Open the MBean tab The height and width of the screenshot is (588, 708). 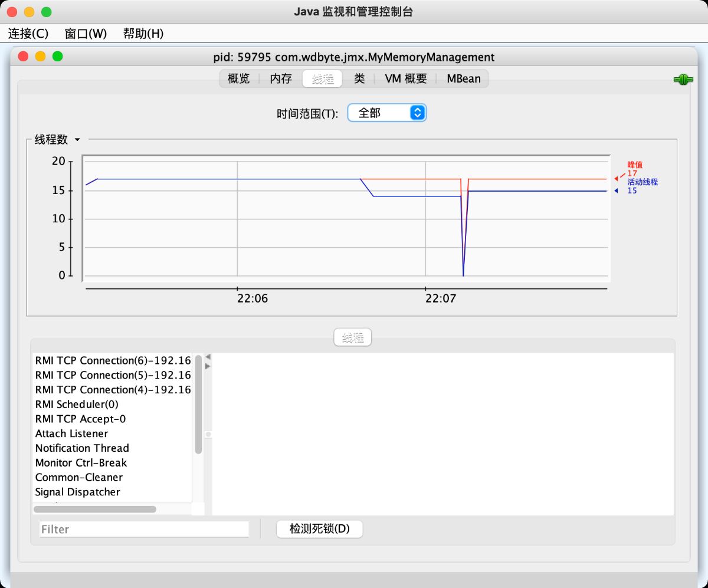click(464, 78)
